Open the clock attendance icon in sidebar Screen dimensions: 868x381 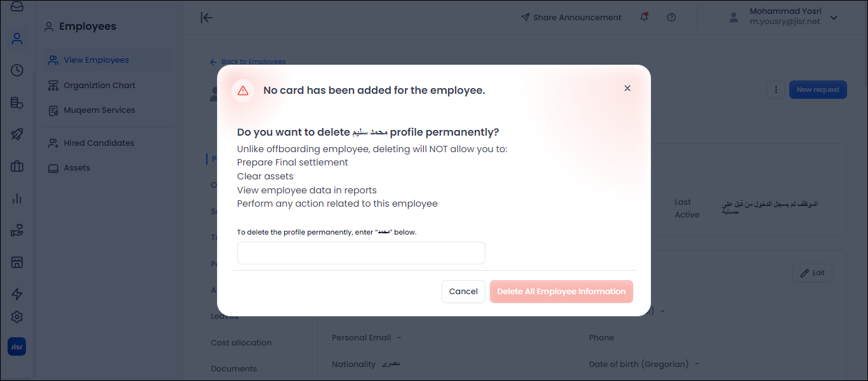pyautogui.click(x=17, y=70)
